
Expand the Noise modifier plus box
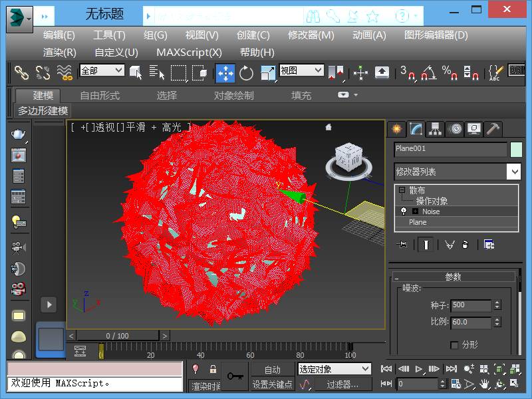(x=415, y=211)
